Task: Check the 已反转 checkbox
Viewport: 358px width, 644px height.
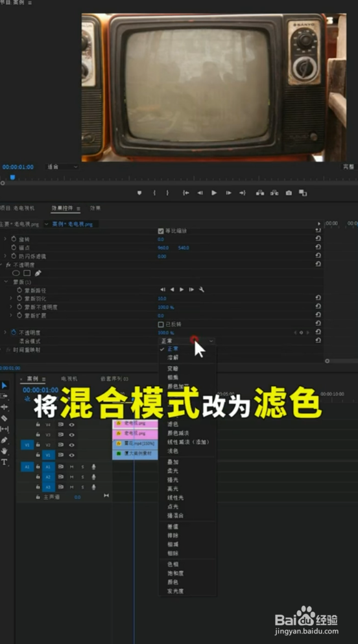Action: [161, 325]
